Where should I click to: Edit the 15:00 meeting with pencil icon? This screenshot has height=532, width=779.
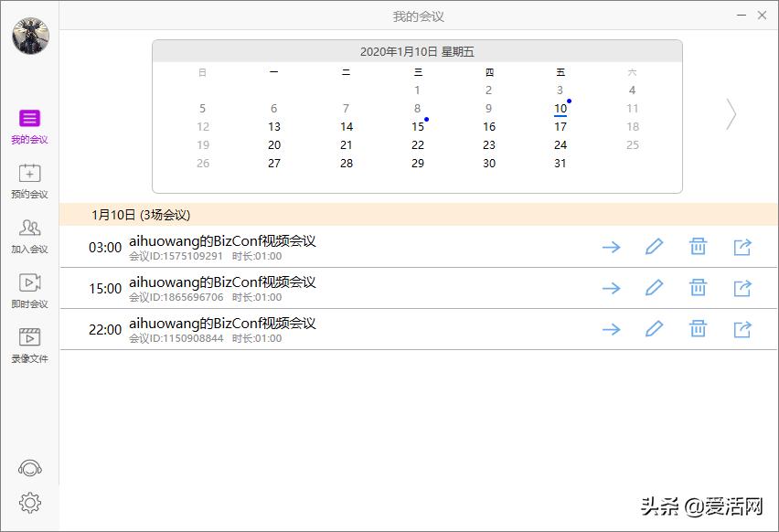654,288
